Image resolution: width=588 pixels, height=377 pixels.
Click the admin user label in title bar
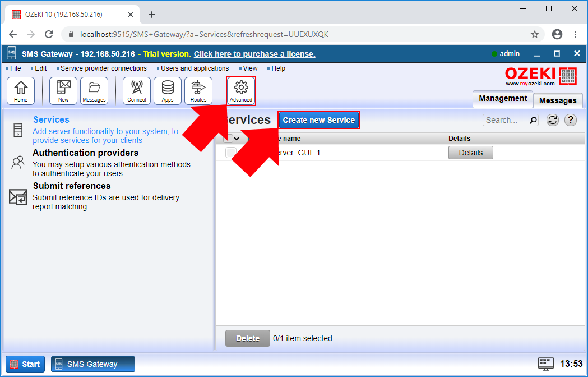point(510,54)
